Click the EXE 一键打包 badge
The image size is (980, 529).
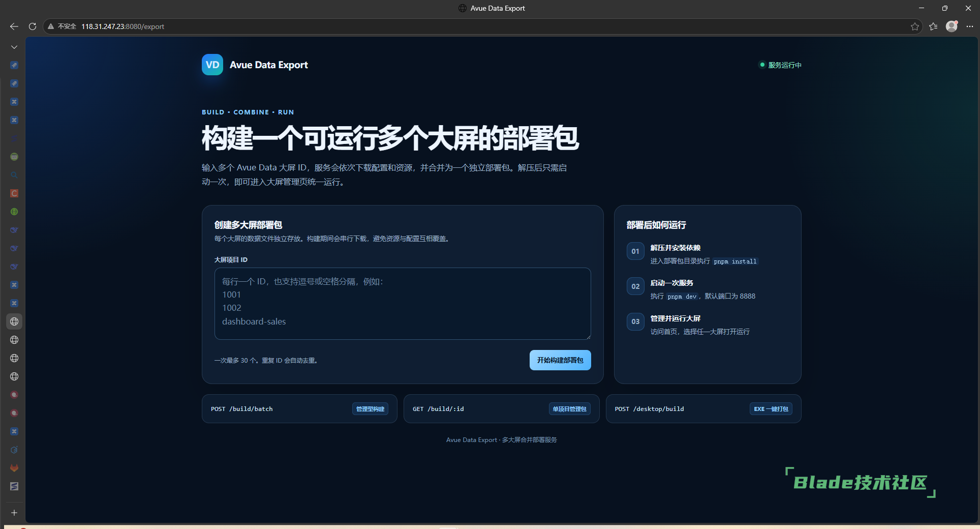click(771, 409)
